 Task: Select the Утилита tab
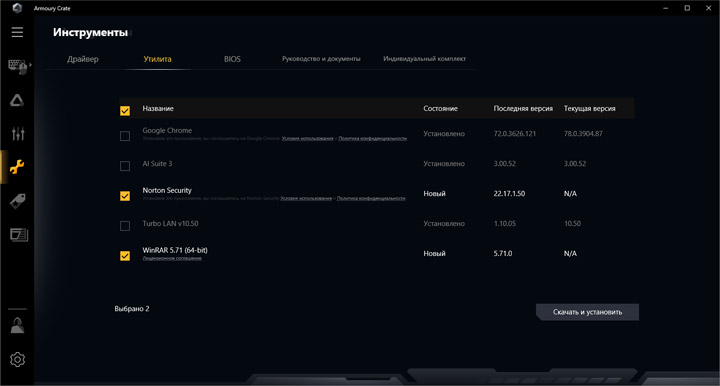158,59
